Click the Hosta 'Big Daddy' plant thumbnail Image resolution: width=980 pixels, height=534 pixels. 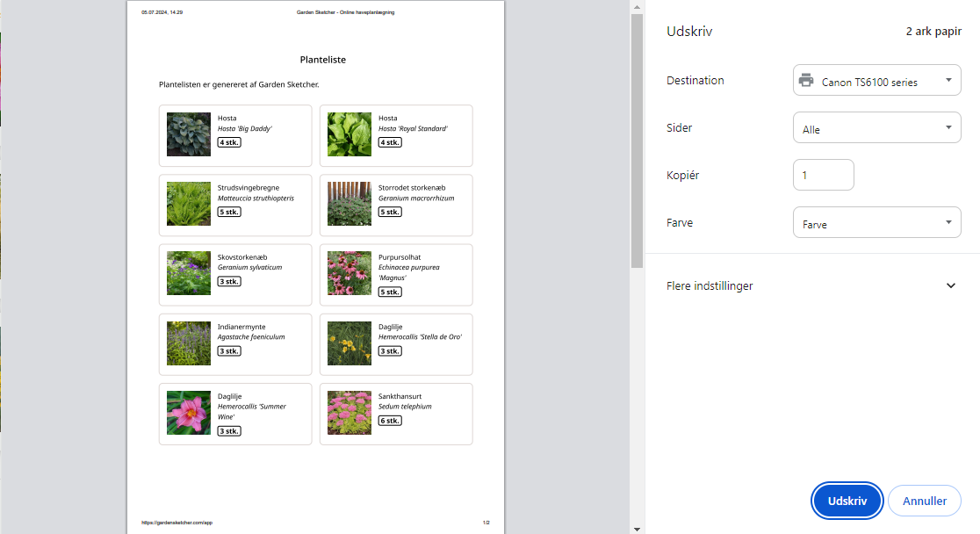tap(189, 134)
